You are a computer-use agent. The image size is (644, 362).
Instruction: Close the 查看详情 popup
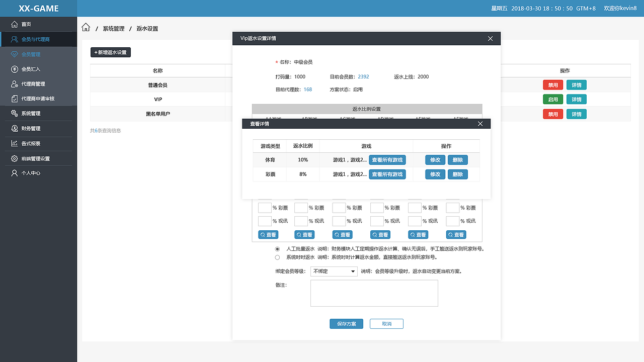click(x=480, y=124)
